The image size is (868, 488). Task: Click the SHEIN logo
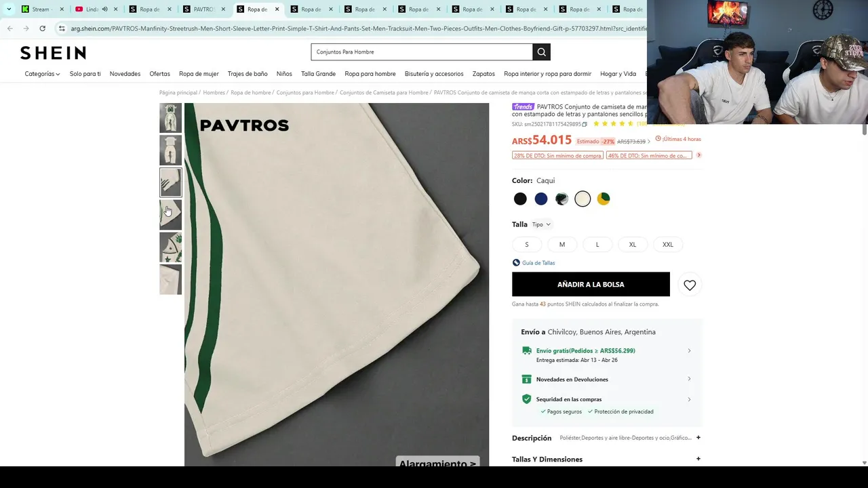click(53, 53)
